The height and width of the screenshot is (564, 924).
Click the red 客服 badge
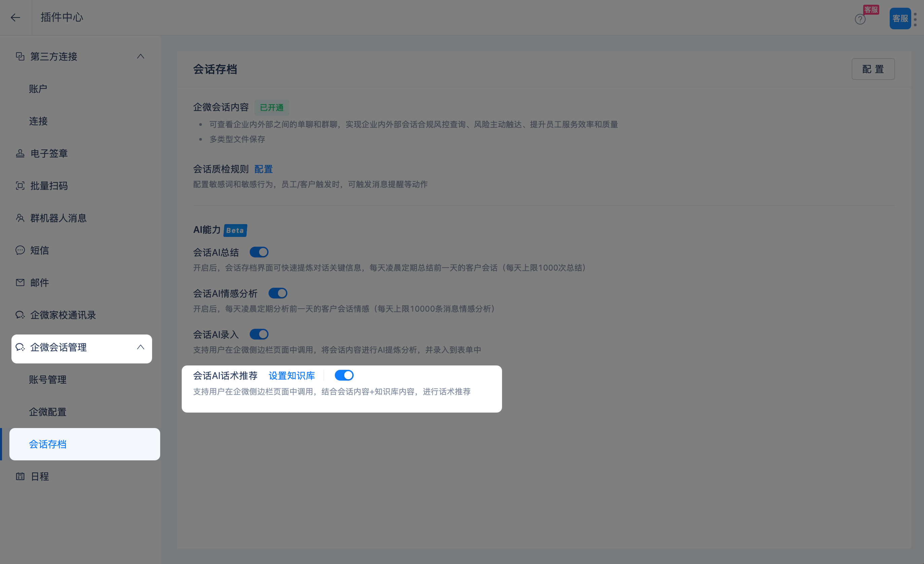[871, 10]
